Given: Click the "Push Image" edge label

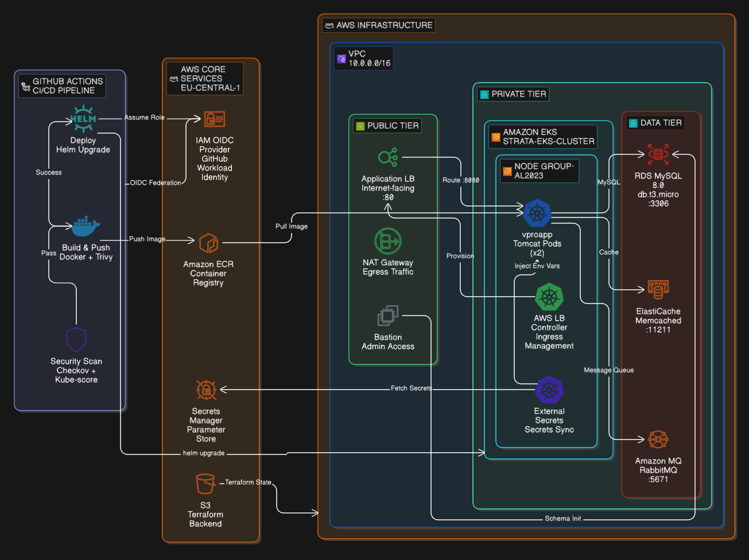Looking at the screenshot, I should (147, 239).
